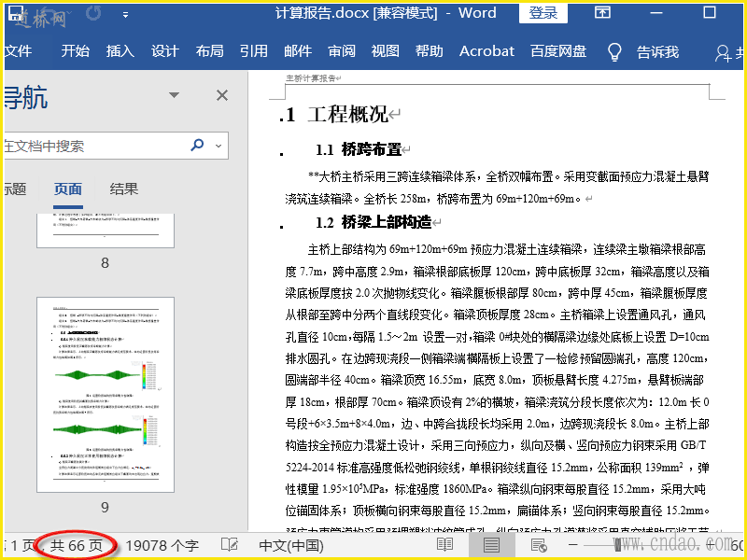Switch to Web Layout view icon
The width and height of the screenshot is (747, 560).
(x=538, y=545)
